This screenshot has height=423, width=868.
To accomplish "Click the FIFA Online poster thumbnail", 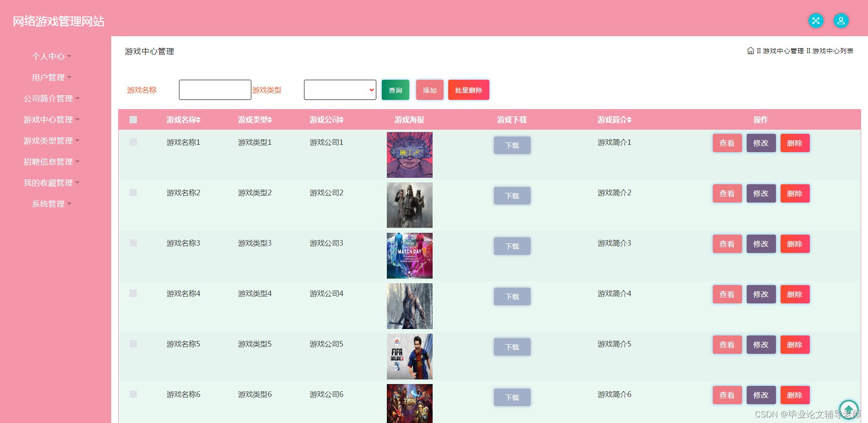I will (x=409, y=357).
